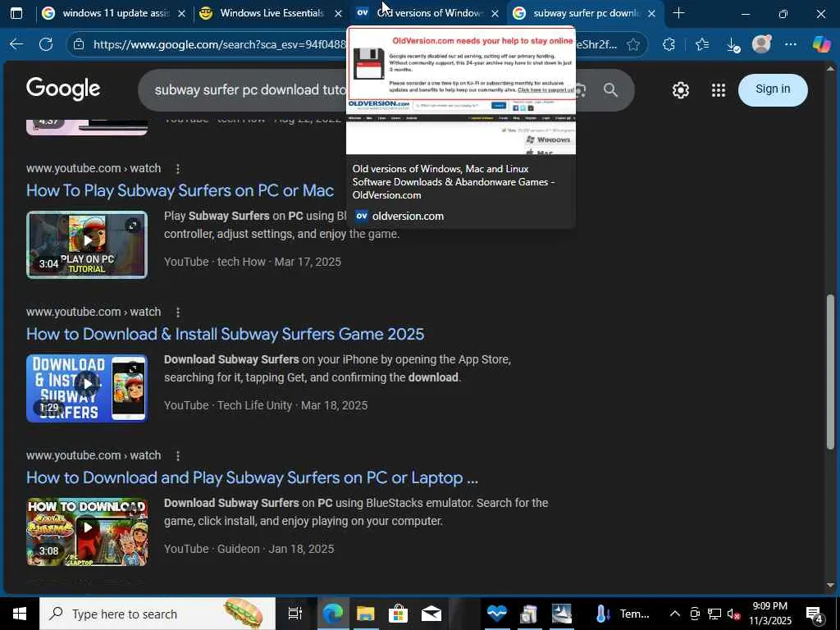Expand the 'PLAY ON PC TUTORIAL' video preview icon
The image size is (840, 630).
pos(132,226)
